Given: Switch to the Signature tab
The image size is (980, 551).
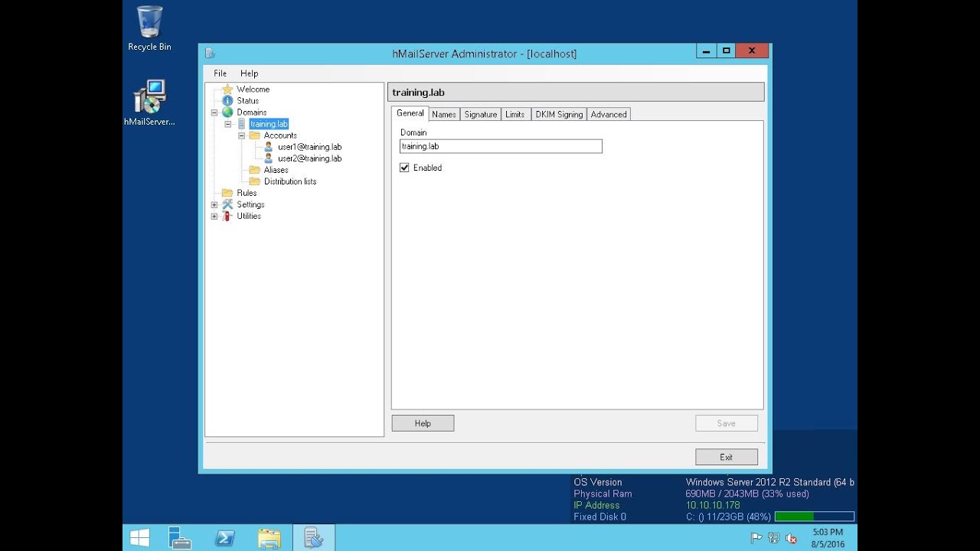Looking at the screenshot, I should tap(481, 114).
